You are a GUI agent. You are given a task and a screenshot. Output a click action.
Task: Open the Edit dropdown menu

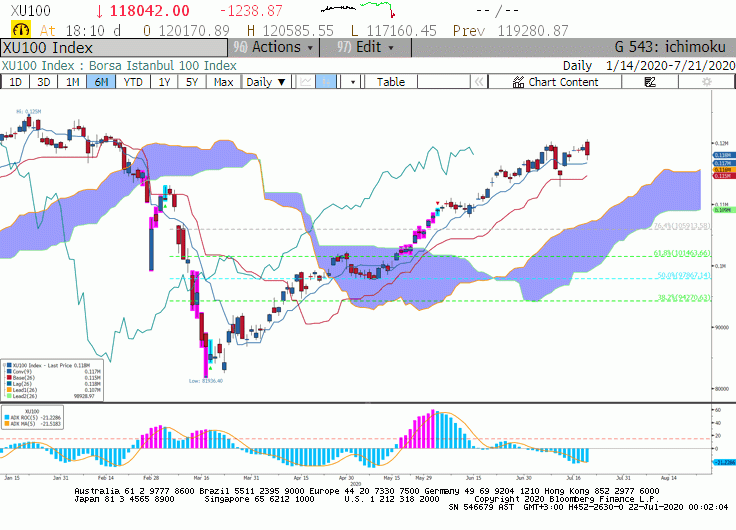pyautogui.click(x=366, y=47)
